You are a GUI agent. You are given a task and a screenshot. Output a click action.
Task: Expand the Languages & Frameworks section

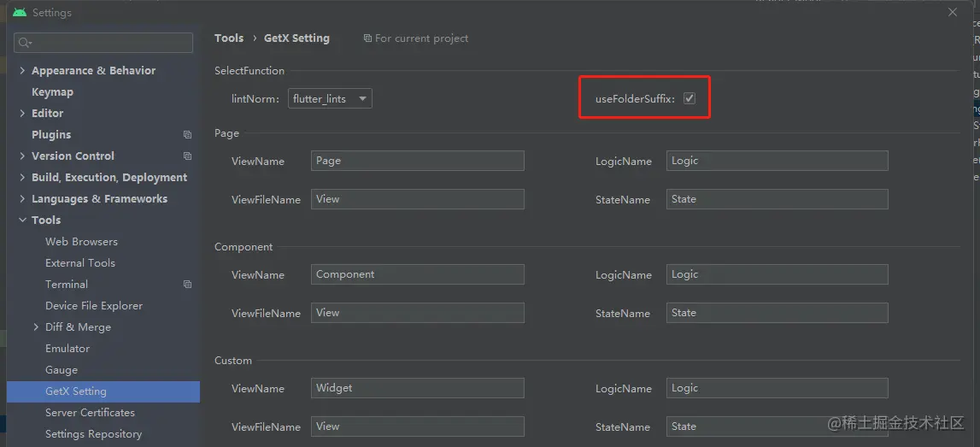point(22,199)
